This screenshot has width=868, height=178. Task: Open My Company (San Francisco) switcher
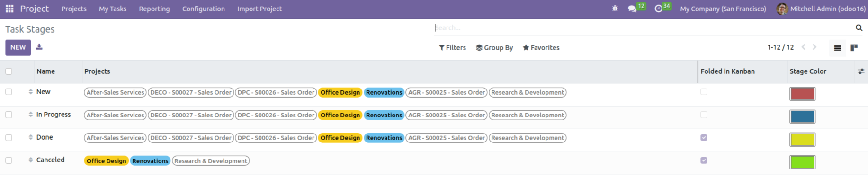click(x=723, y=9)
